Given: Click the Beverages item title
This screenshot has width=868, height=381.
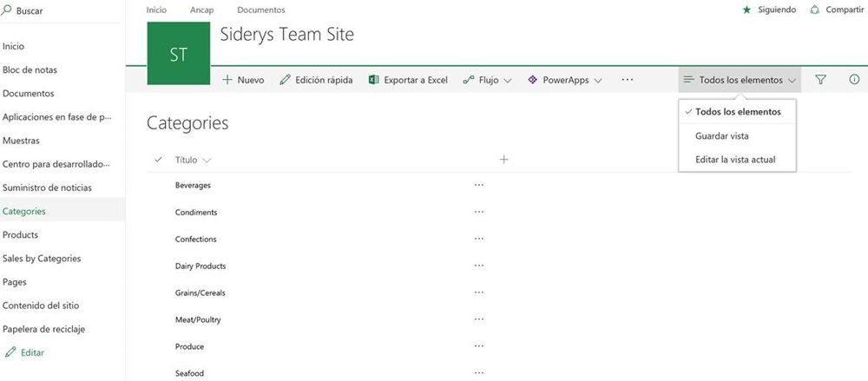Looking at the screenshot, I should tap(193, 186).
